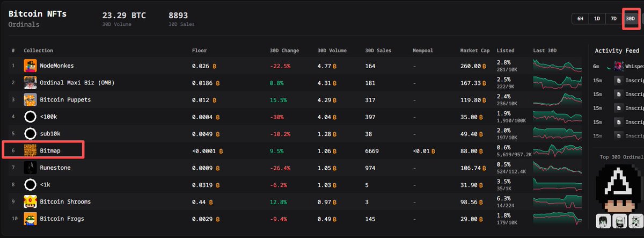Click Ordinal Maxi Biz volume 4.31

coord(327,83)
